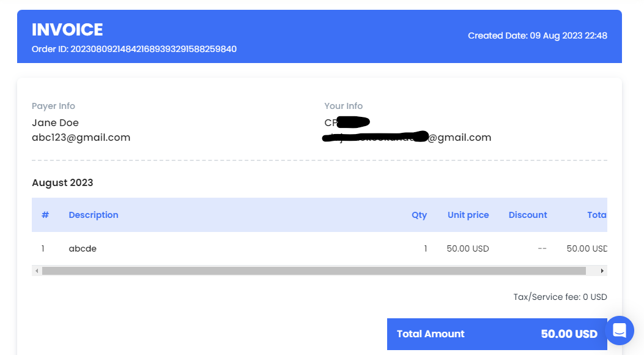Viewport: 644px width, 355px height.
Task: Open the chat support bubble icon
Action: 620,331
